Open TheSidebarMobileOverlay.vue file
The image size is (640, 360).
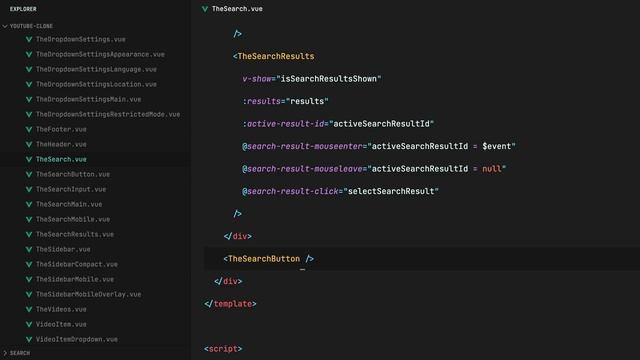tap(89, 294)
